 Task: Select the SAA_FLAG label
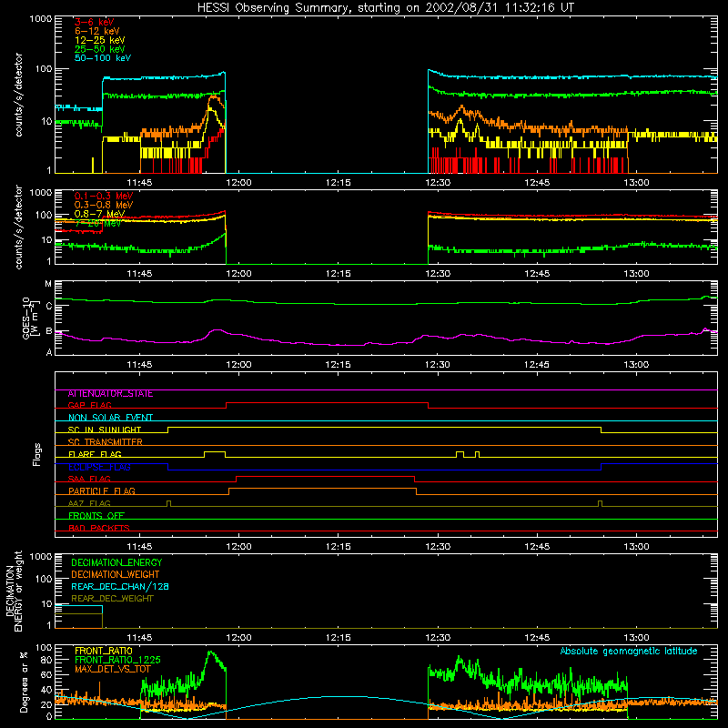point(89,479)
